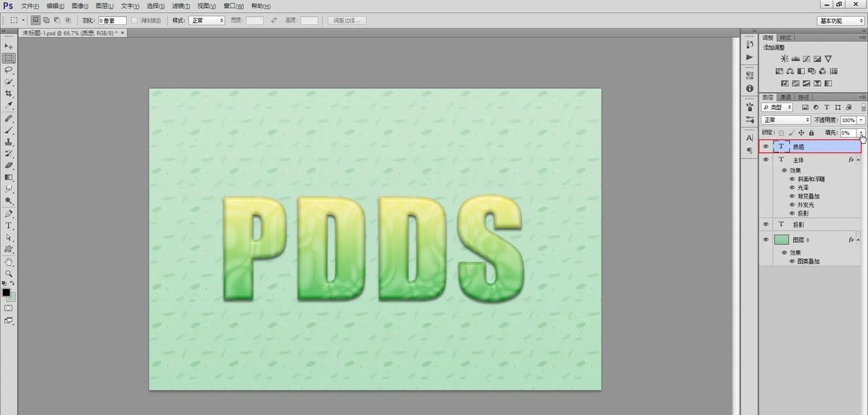Screen dimensions: 868x415
Task: Open the 窗口 menu
Action: coord(233,6)
